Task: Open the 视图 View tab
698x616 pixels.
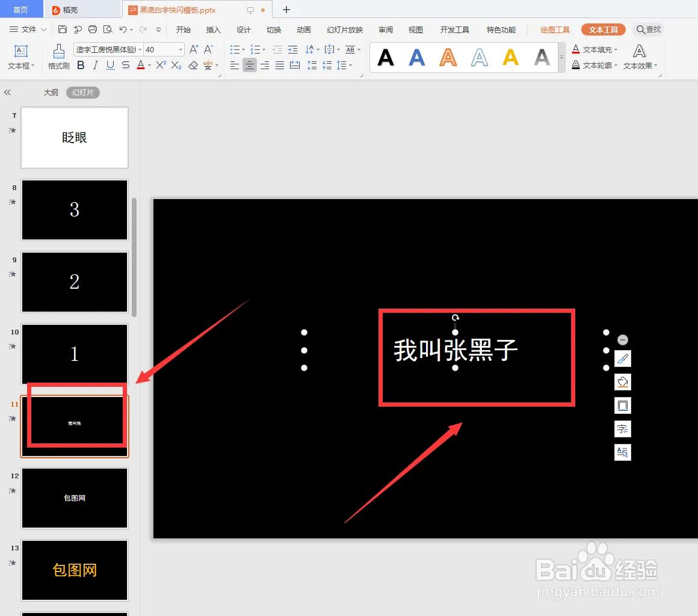Action: 415,30
